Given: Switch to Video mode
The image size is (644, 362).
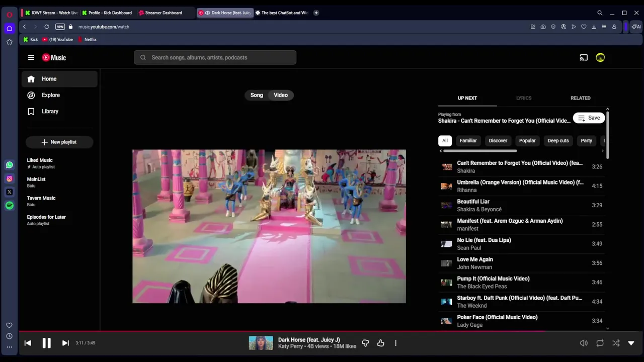Looking at the screenshot, I should click(x=281, y=95).
